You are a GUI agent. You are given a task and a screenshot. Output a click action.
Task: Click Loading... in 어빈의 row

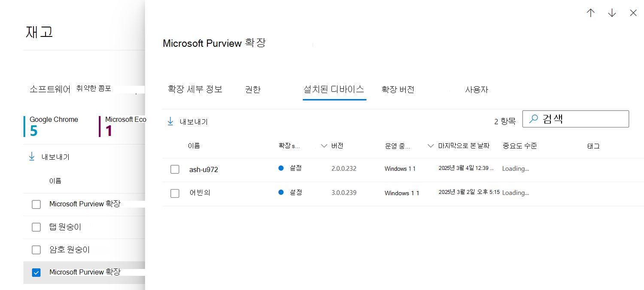click(x=516, y=193)
